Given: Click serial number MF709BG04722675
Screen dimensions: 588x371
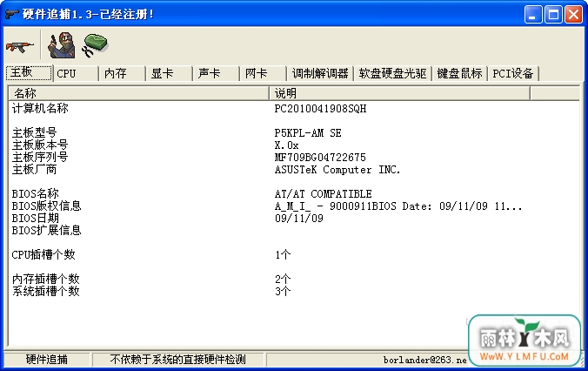Looking at the screenshot, I should (320, 158).
